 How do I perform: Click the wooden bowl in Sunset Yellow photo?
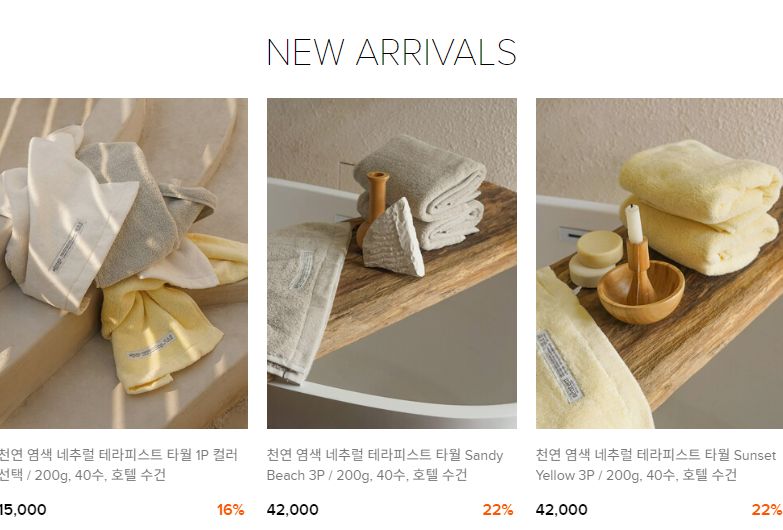click(x=641, y=292)
